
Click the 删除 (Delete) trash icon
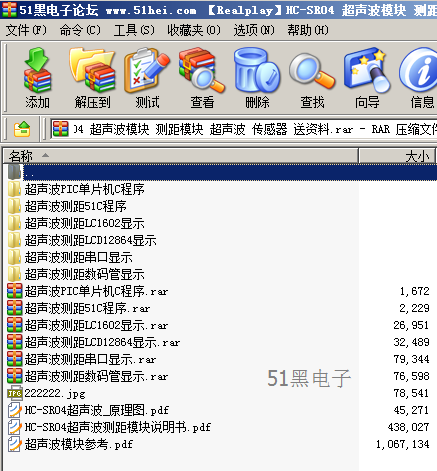257,78
